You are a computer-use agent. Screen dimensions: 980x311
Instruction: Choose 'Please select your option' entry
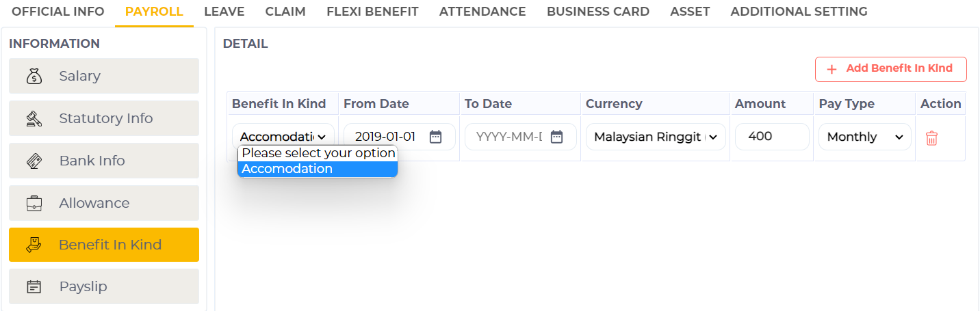[x=318, y=152]
